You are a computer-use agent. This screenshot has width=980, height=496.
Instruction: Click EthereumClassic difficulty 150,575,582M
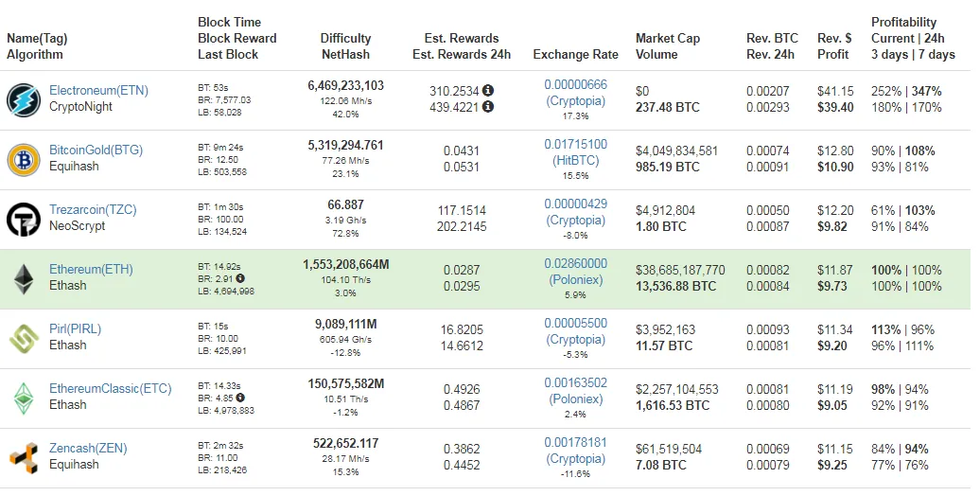(x=345, y=383)
